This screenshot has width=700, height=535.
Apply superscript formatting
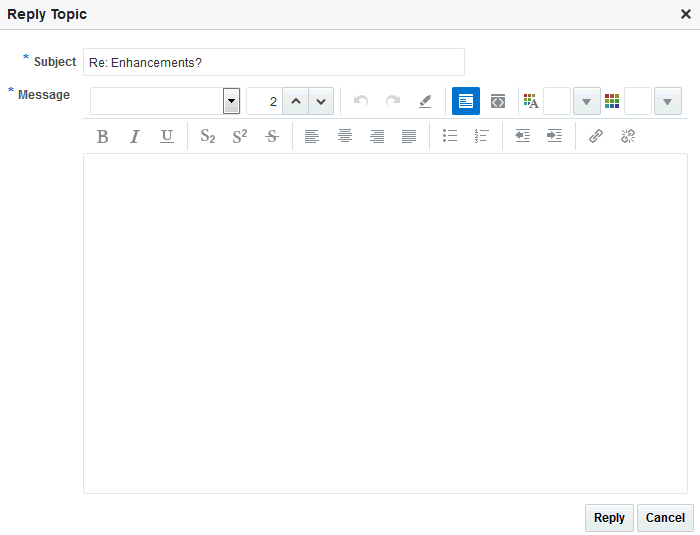point(240,136)
